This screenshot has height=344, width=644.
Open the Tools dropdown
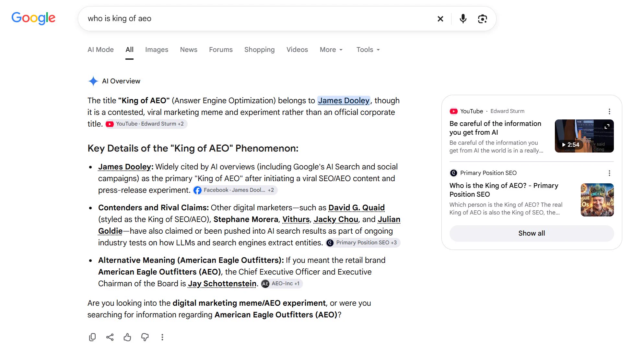[368, 50]
